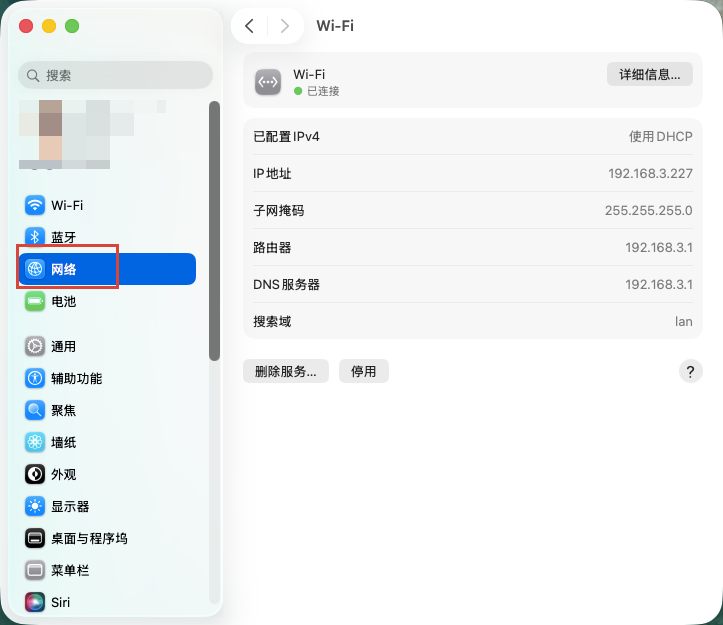Open Appearance (外观) settings
723x625 pixels.
(x=111, y=474)
